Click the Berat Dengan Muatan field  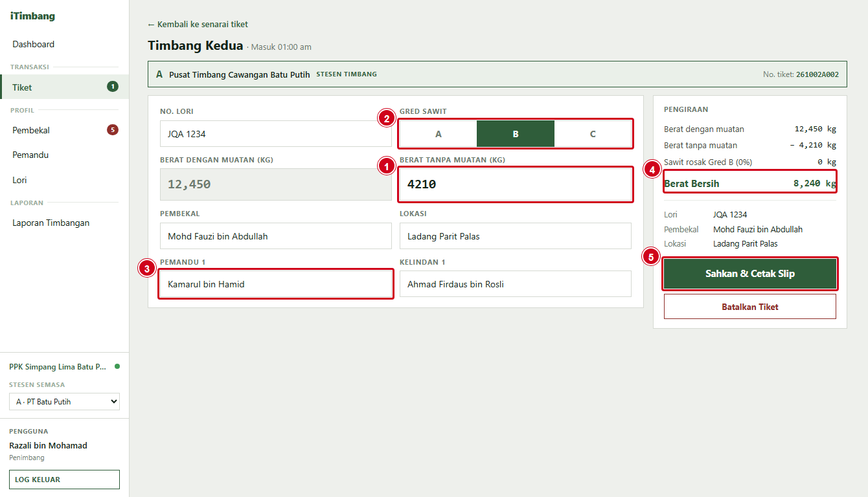276,184
